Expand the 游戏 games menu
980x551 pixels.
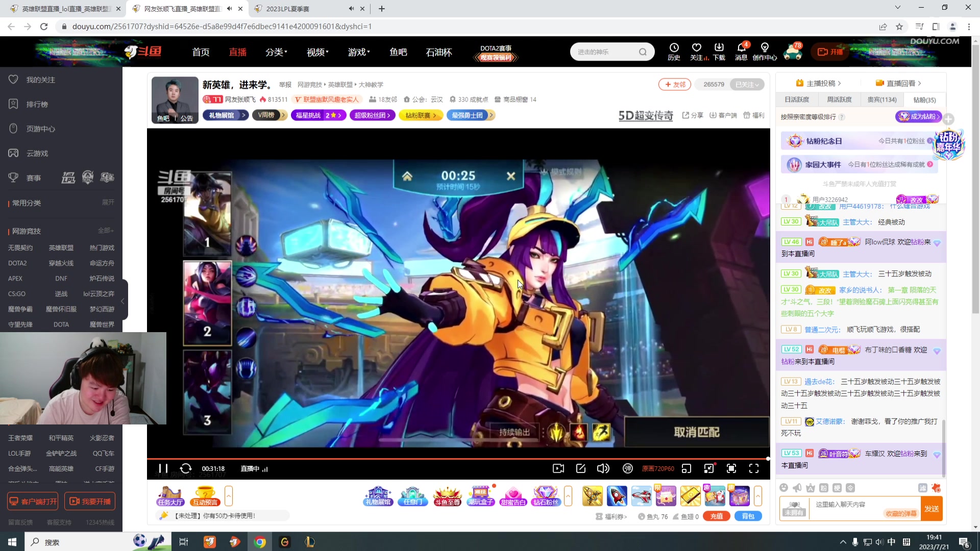(x=359, y=52)
